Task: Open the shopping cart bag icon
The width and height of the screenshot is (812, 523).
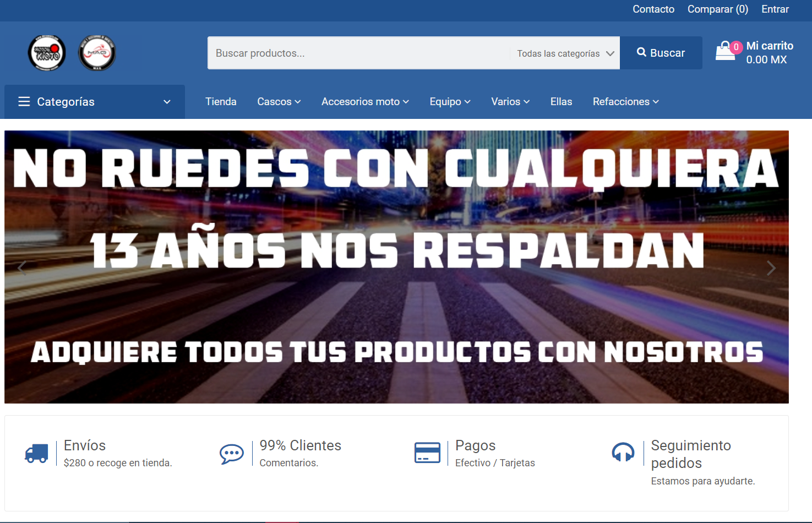Action: (725, 51)
